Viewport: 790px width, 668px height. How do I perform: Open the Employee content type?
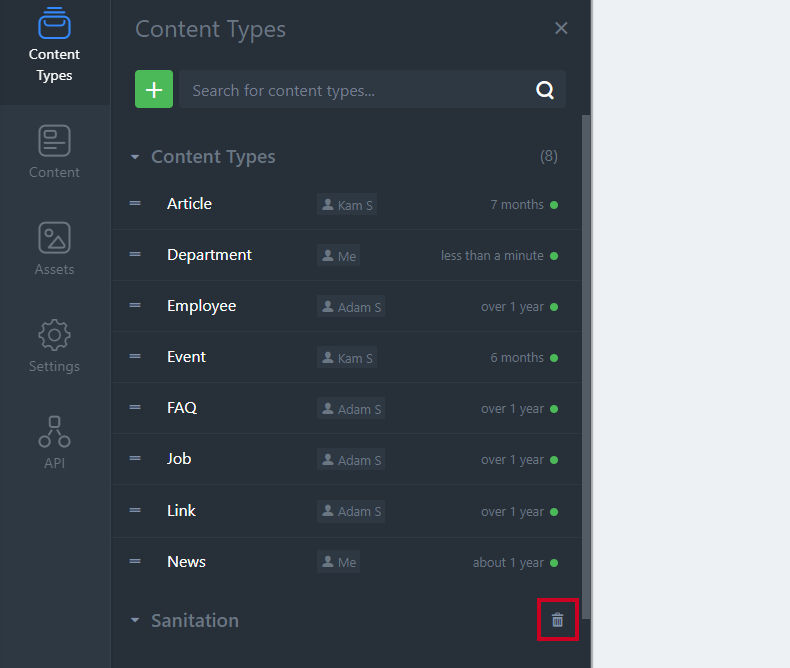pos(202,306)
